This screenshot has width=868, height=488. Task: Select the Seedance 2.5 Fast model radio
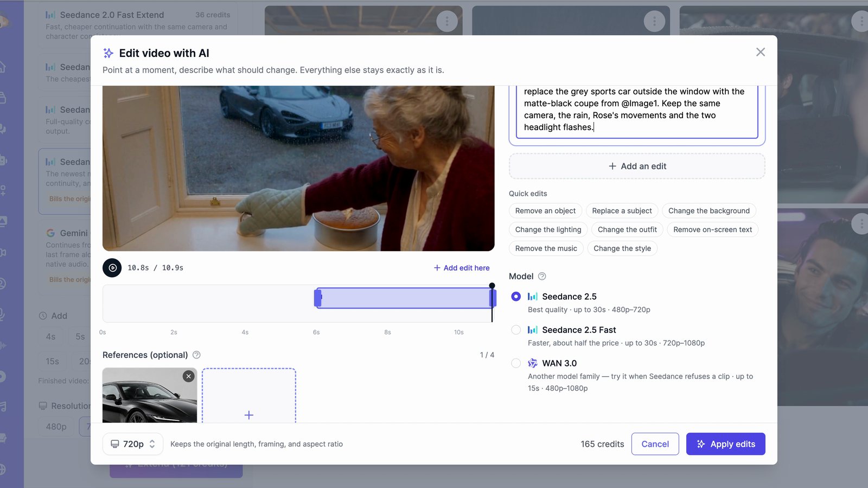pyautogui.click(x=516, y=330)
